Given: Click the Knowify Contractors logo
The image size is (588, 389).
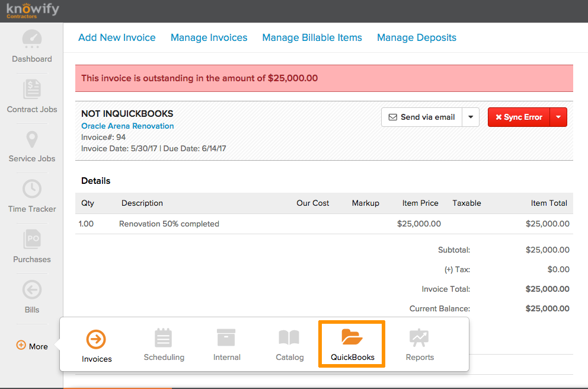Looking at the screenshot, I should [33, 10].
